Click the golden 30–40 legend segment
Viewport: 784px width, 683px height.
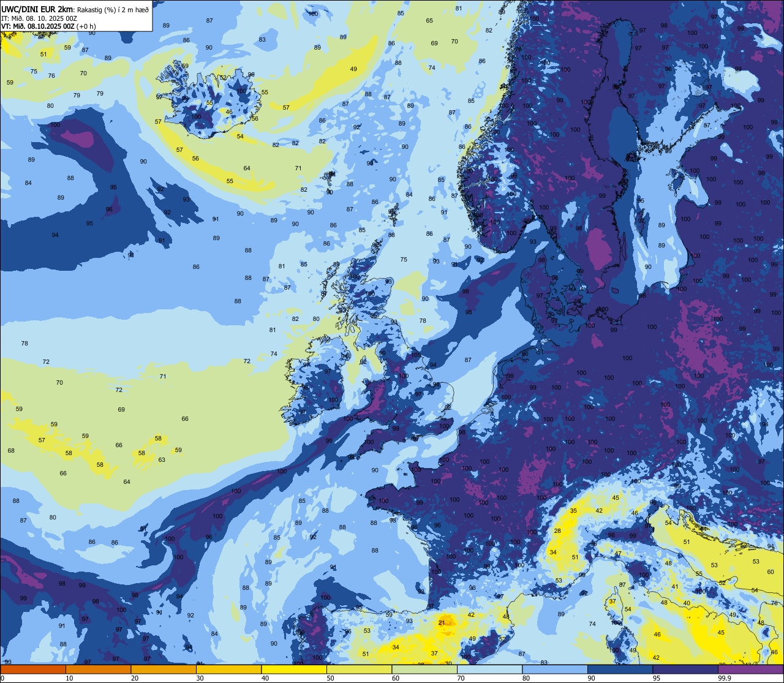228,670
